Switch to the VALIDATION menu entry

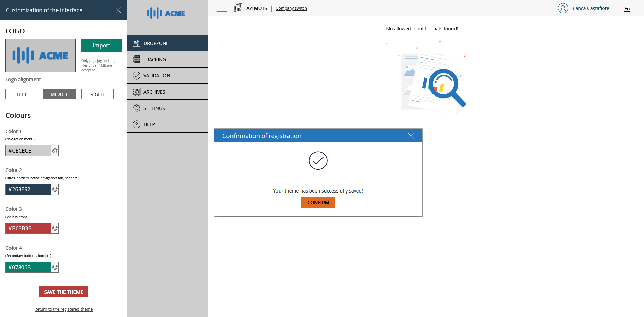pos(157,75)
